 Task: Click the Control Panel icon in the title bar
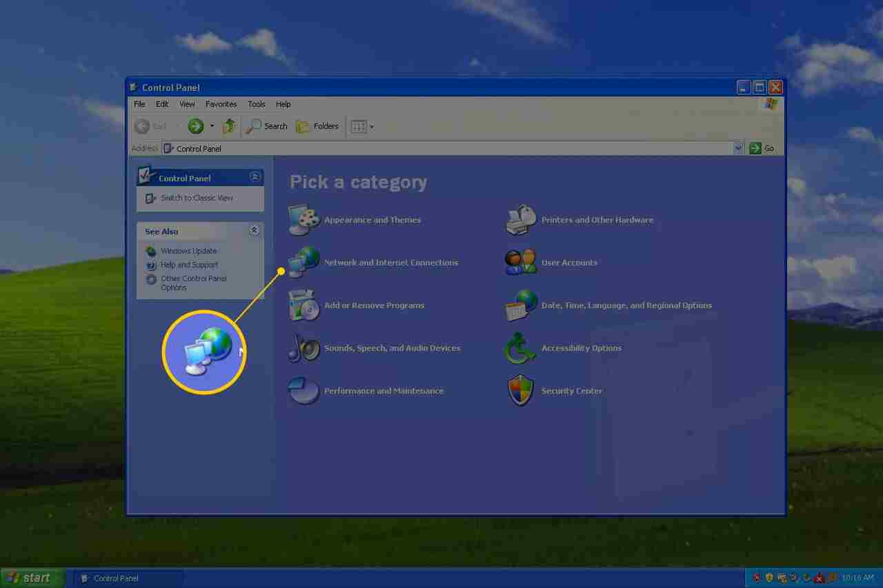point(134,88)
